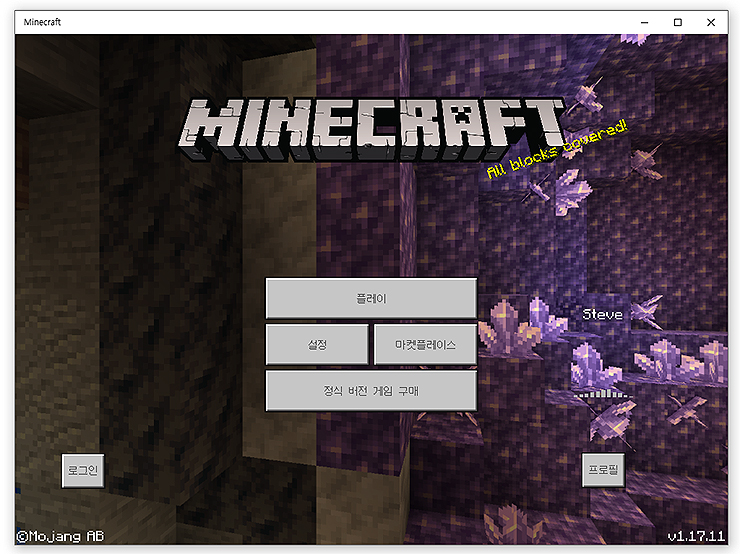Click the ©Mojang AB copyright text
The image size is (740, 554).
coord(60,536)
